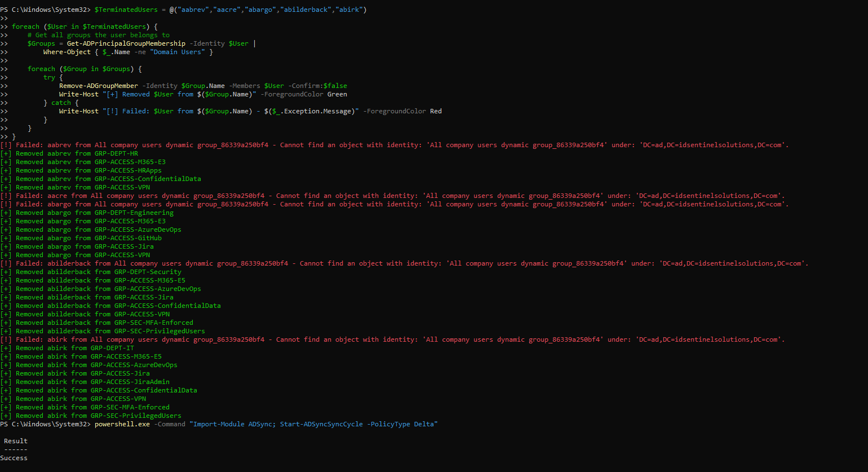868x472 pixels.
Task: Click 'Removed abirk from GRP-SEC-MFA-Enforced' line
Action: coord(85,407)
